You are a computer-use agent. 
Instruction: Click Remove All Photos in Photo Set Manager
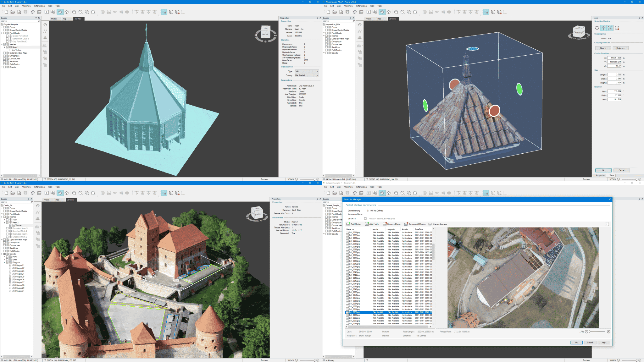click(415, 224)
